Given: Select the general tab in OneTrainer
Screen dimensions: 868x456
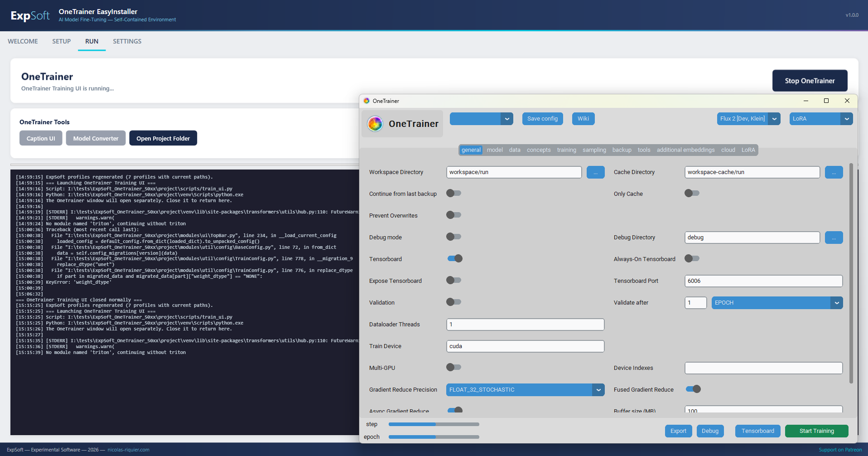Looking at the screenshot, I should (471, 150).
